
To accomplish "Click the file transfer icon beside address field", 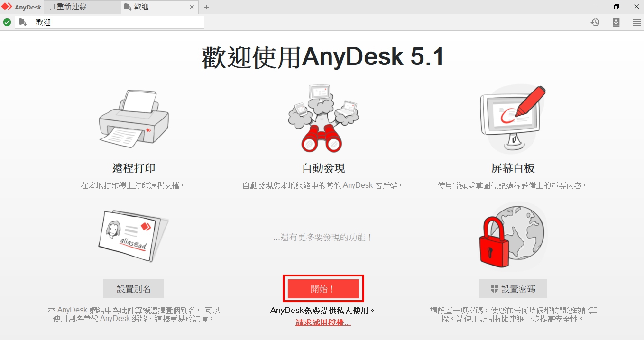I will pos(23,22).
